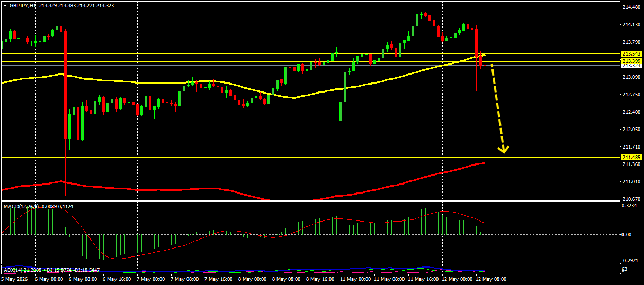
Task: Click the 11 May 16:00 time label
Action: coord(424,279)
